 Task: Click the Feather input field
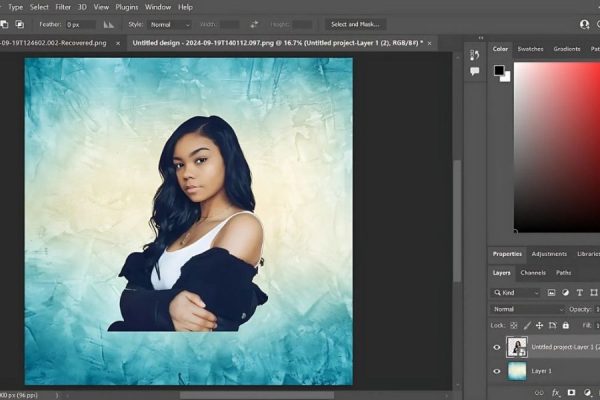80,23
